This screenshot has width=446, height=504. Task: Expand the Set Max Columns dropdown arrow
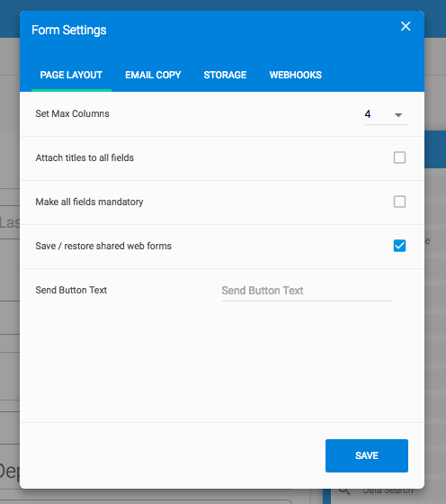[398, 115]
